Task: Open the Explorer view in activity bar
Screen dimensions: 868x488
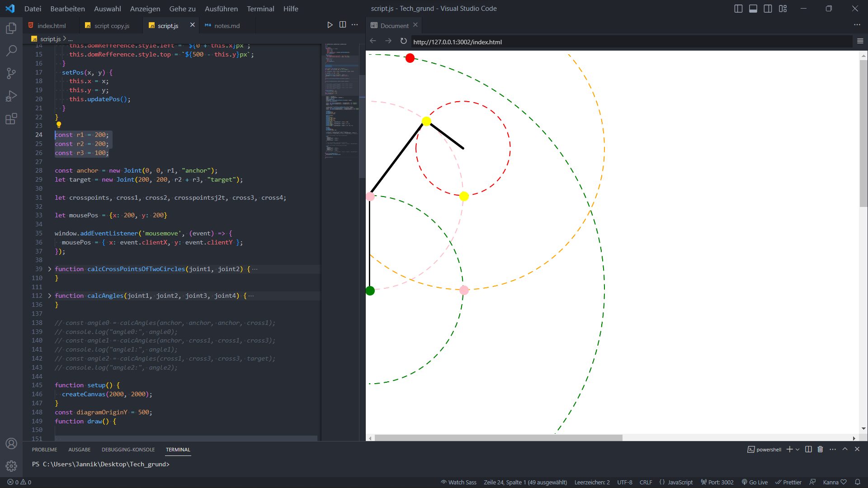Action: point(11,28)
